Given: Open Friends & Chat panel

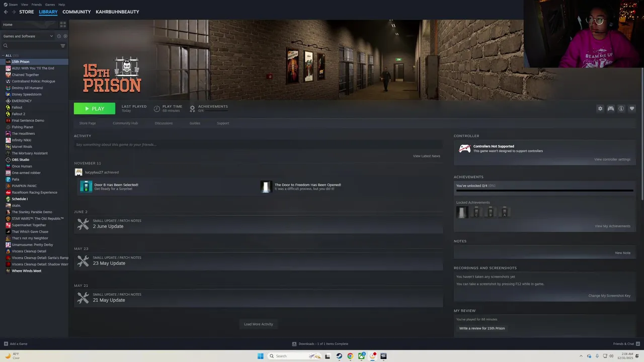Looking at the screenshot, I should [x=626, y=344].
